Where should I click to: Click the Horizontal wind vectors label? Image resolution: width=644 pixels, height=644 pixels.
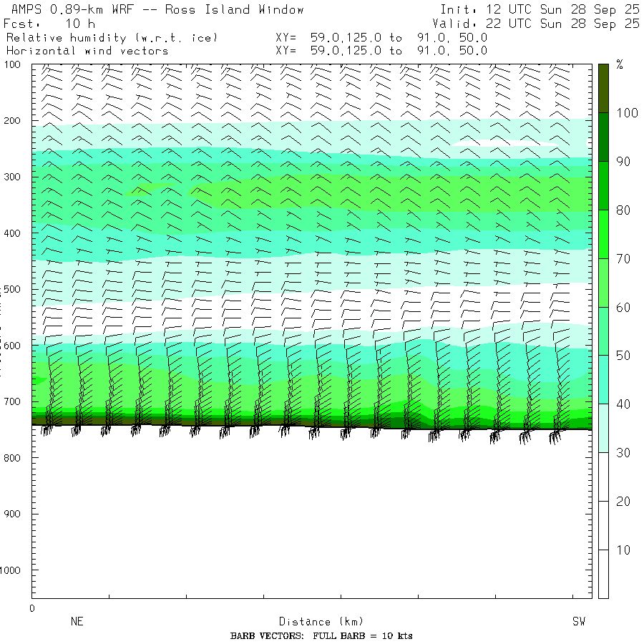87,51
